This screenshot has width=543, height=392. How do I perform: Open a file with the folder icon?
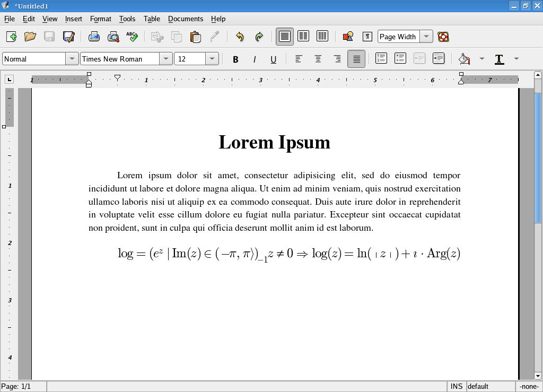[x=30, y=37]
